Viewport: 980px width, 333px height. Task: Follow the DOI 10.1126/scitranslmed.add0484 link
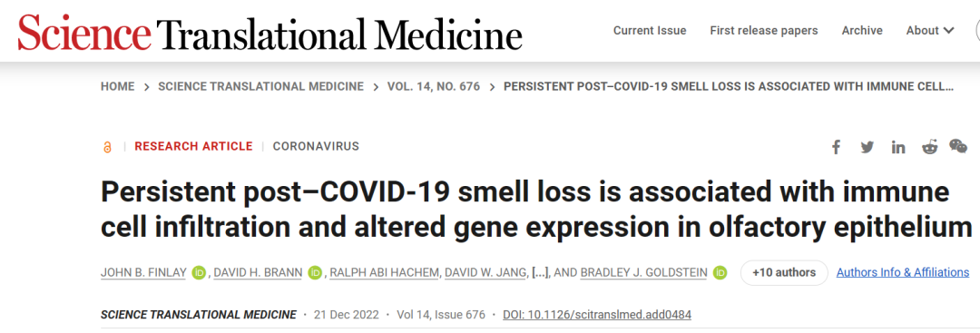(597, 314)
